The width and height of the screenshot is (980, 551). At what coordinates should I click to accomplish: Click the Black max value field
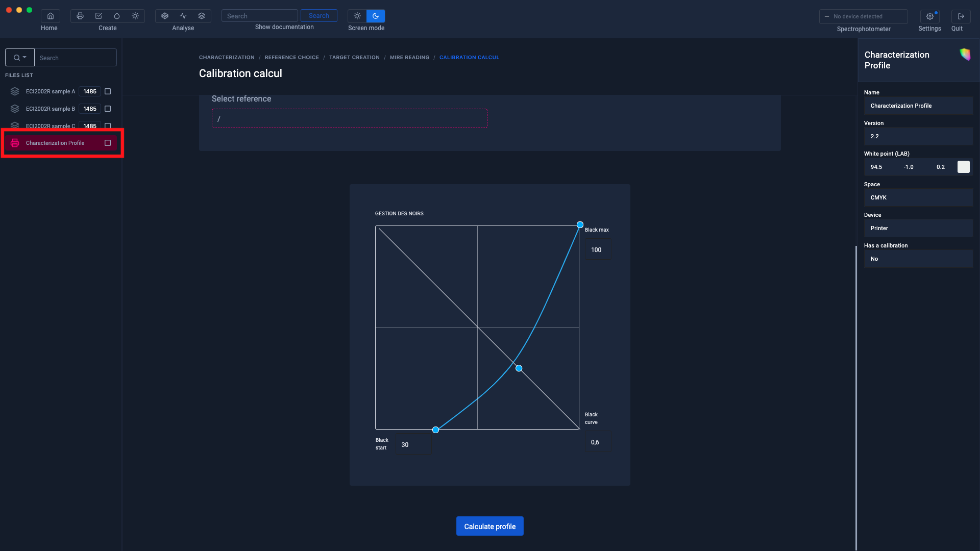tap(597, 249)
